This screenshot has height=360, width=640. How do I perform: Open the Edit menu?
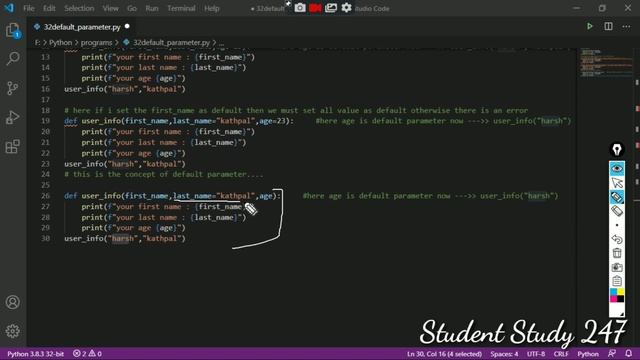(49, 8)
